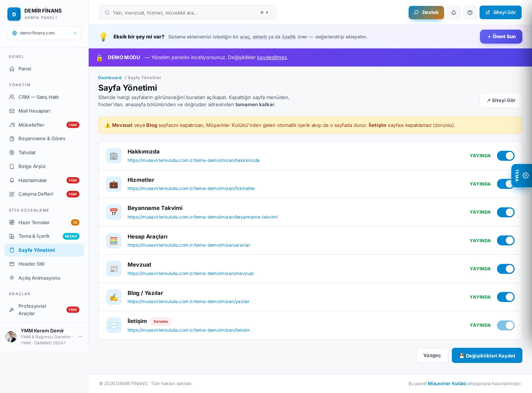
Task: Go to CRM — Satış Hattı
Action: 44,97
